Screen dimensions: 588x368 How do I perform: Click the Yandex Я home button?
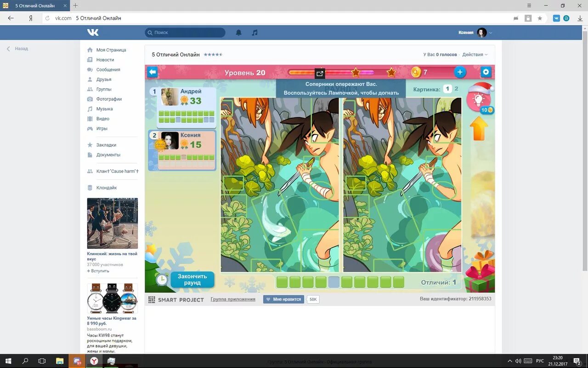[30, 18]
